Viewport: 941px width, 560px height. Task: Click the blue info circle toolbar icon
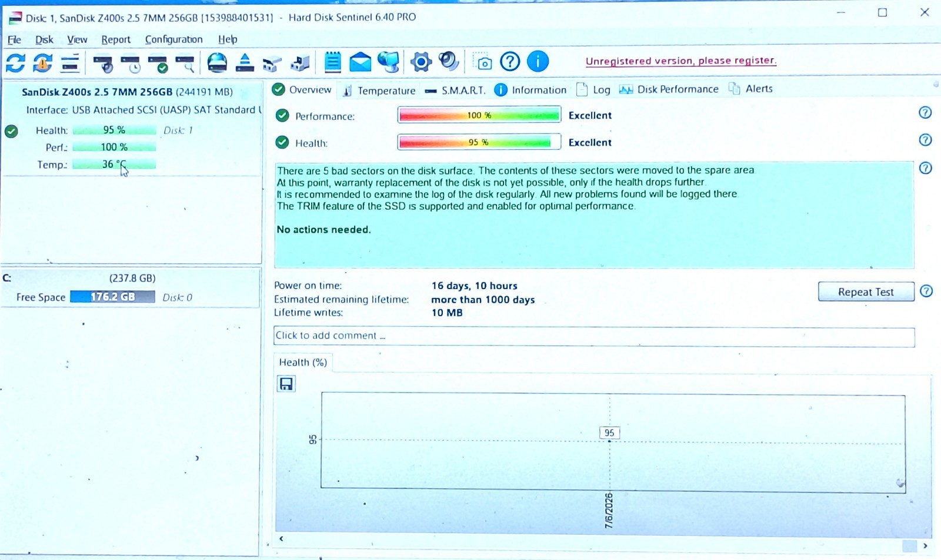(538, 61)
